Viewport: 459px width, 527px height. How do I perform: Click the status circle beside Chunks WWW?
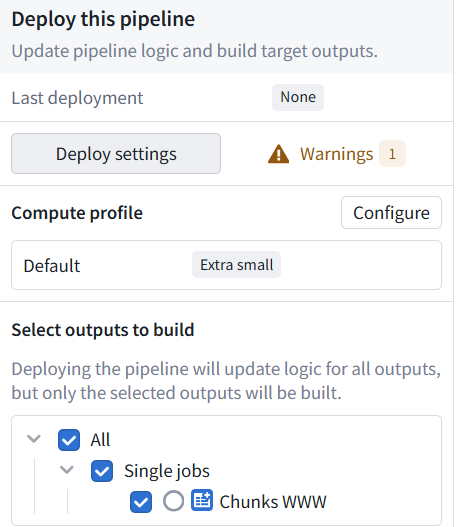(173, 501)
